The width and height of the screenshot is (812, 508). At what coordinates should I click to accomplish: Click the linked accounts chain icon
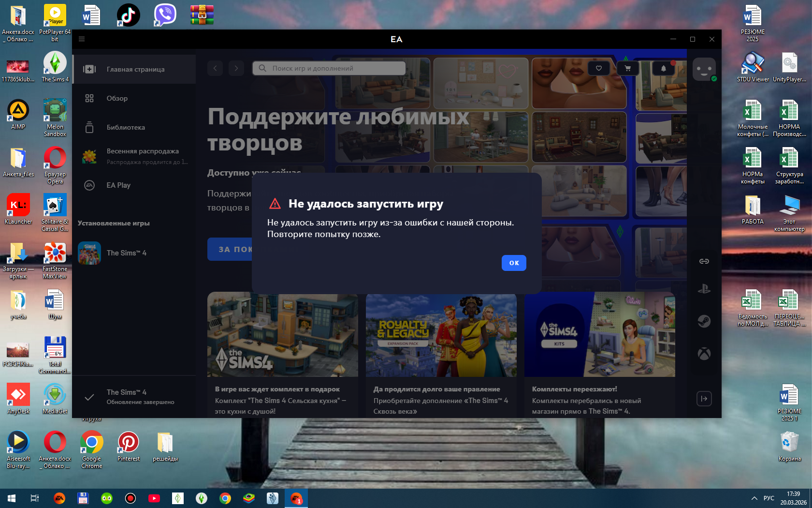tap(704, 261)
